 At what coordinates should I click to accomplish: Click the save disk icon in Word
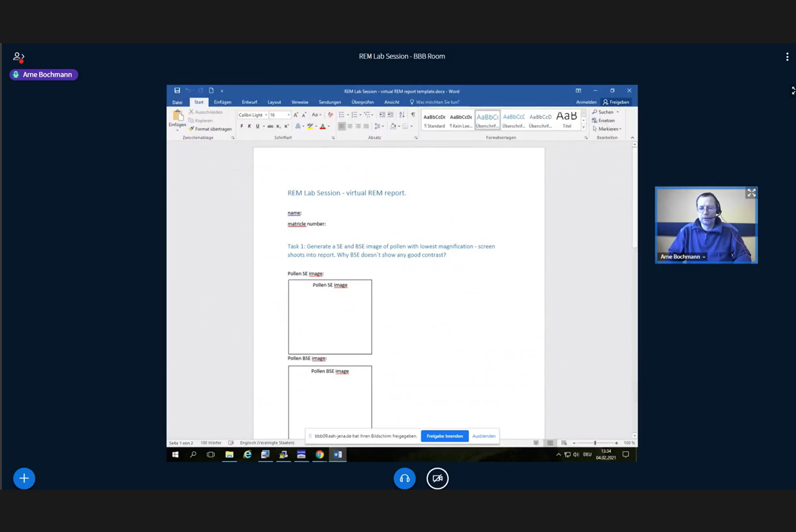click(x=177, y=91)
